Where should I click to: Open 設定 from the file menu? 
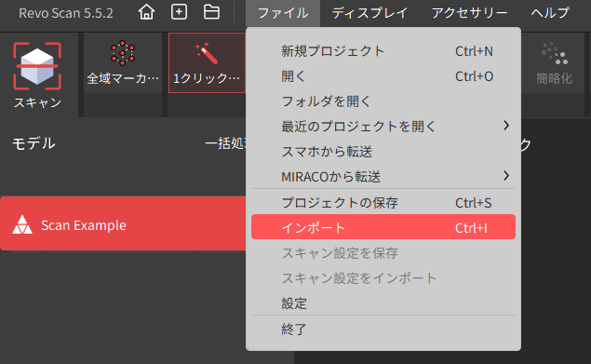[383, 303]
